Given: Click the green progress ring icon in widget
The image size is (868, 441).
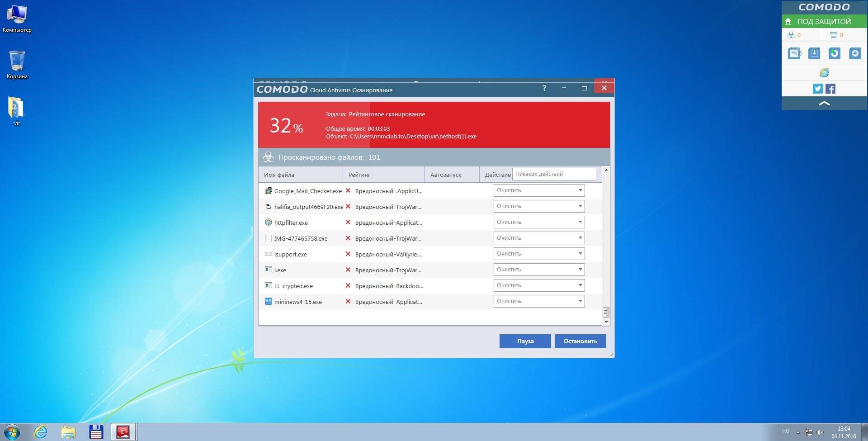Looking at the screenshot, I should click(834, 53).
